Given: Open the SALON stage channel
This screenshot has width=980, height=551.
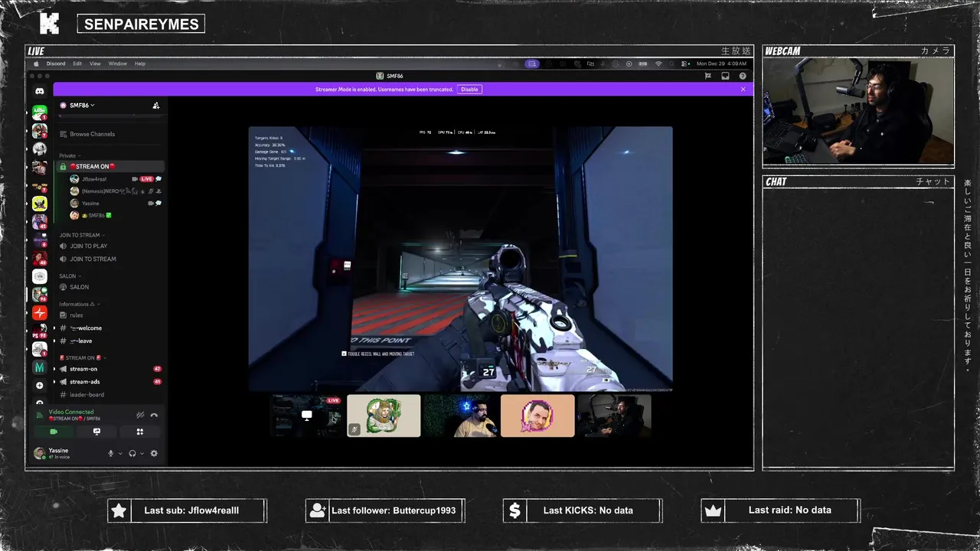Looking at the screenshot, I should pos(110,287).
